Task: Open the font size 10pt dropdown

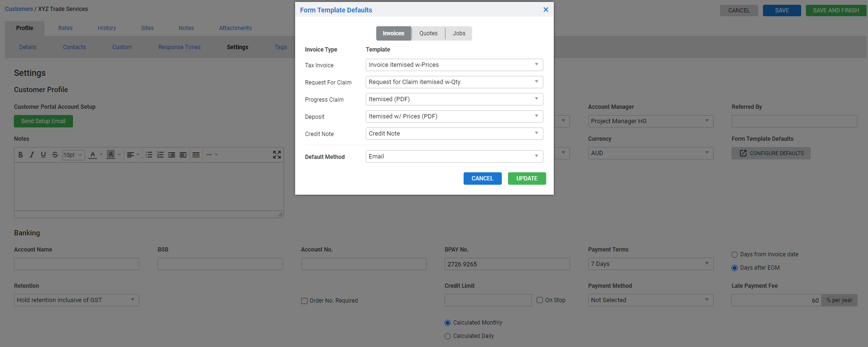Action: coord(74,155)
